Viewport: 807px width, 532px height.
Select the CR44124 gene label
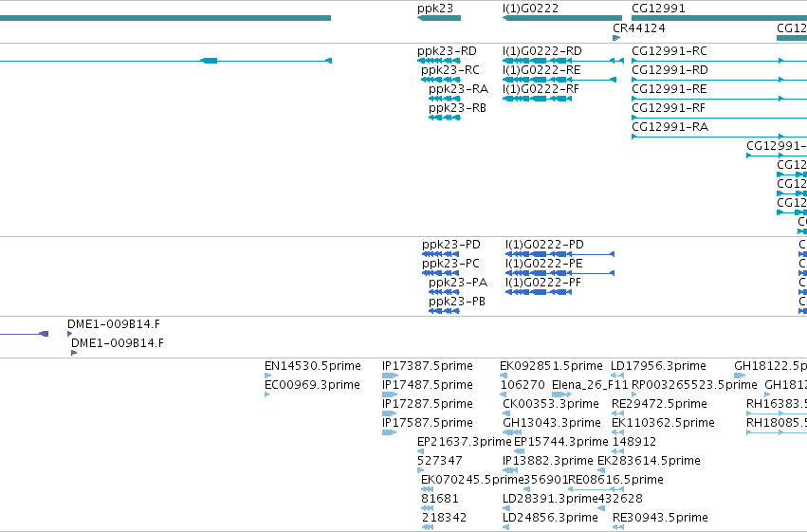(639, 28)
